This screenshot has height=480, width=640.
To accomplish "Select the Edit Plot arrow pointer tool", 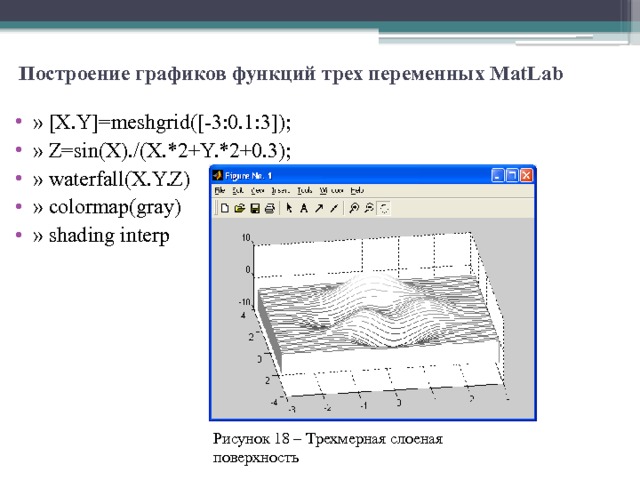I will [289, 208].
